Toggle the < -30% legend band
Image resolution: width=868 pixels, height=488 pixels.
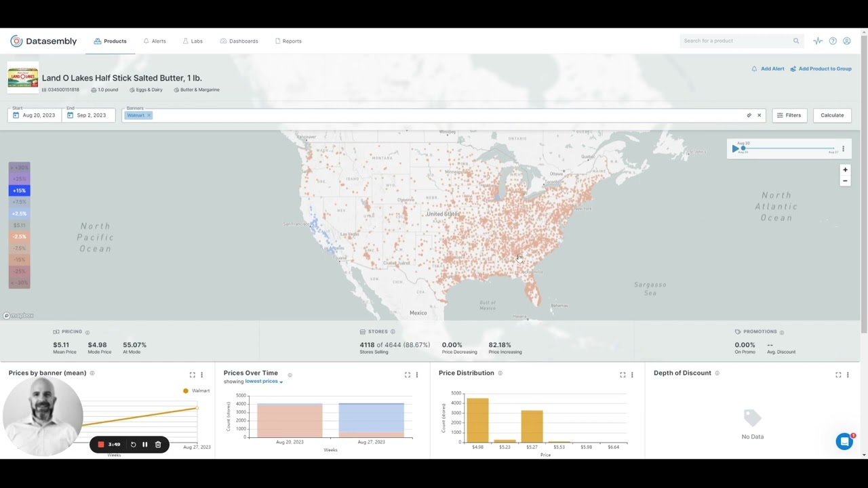[x=19, y=283]
